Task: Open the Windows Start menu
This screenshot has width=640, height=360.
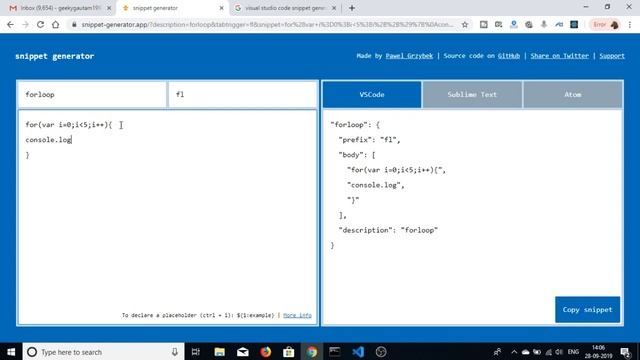Action: (11, 352)
